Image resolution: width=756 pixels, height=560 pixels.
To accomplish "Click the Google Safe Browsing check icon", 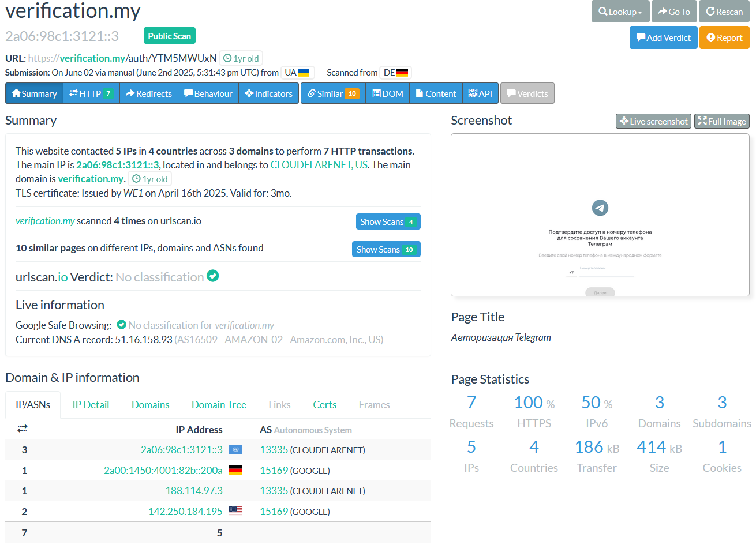I will click(122, 325).
